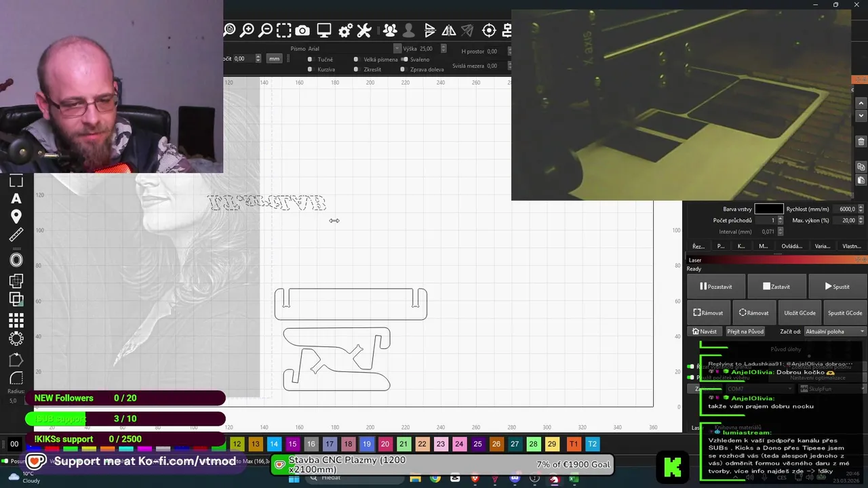This screenshot has width=868, height=488.
Task: Click the zoom to page icon
Action: 229,30
